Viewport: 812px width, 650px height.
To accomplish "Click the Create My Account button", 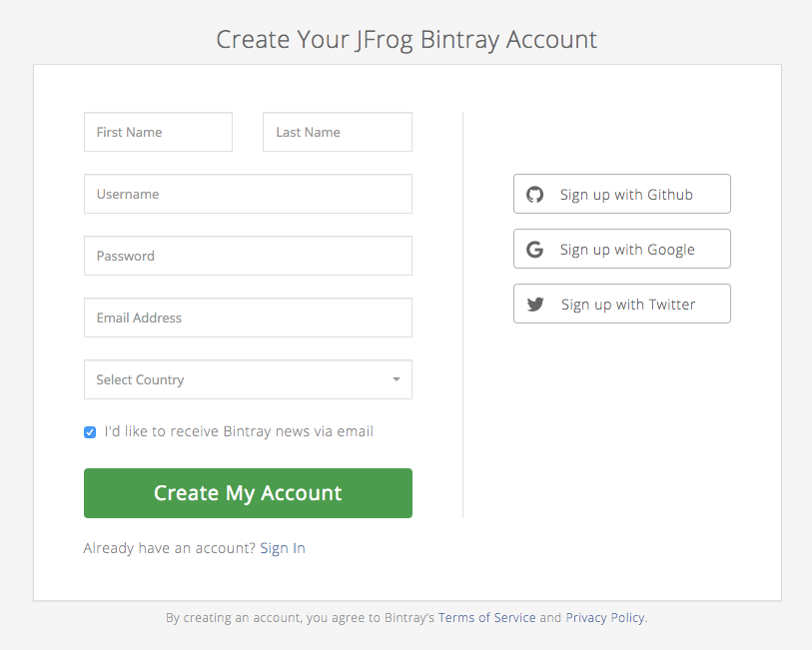I will (x=248, y=493).
